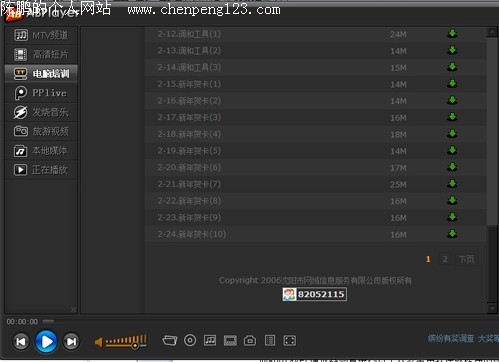The height and width of the screenshot is (362, 499).
Task: Switch to fullscreen mode
Action: [290, 341]
